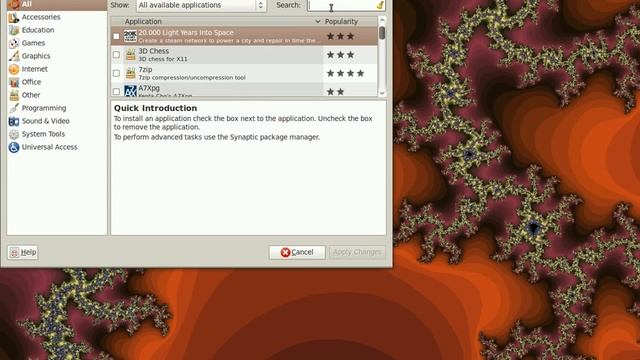Click the Quick Introduction heading
The height and width of the screenshot is (360, 640).
155,108
